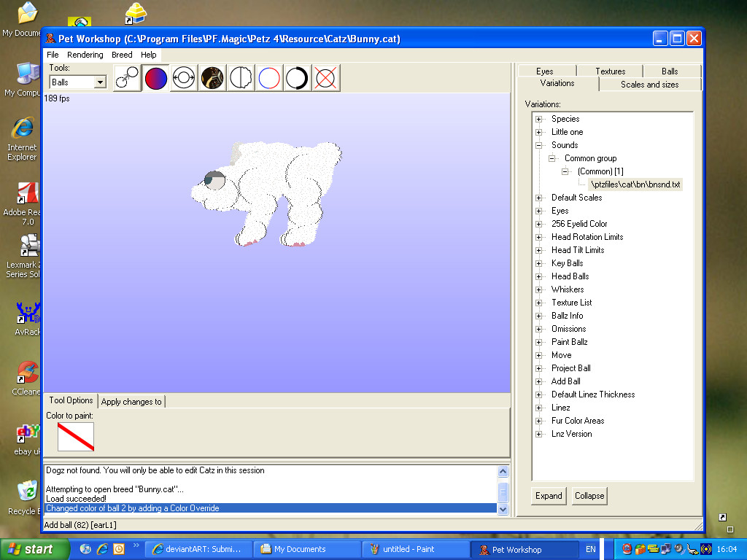Switch to the Textures tab
747x560 pixels.
click(610, 71)
